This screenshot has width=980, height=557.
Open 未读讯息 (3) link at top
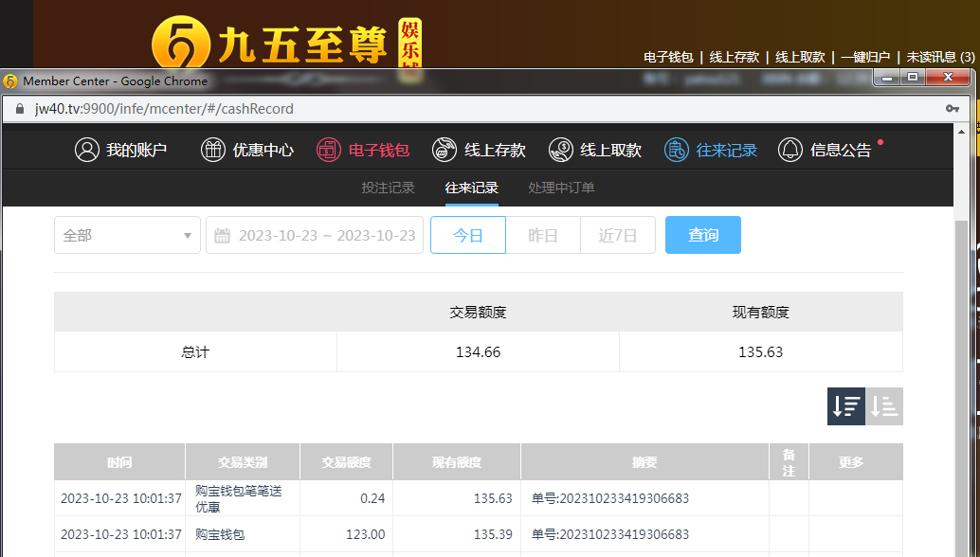click(940, 57)
